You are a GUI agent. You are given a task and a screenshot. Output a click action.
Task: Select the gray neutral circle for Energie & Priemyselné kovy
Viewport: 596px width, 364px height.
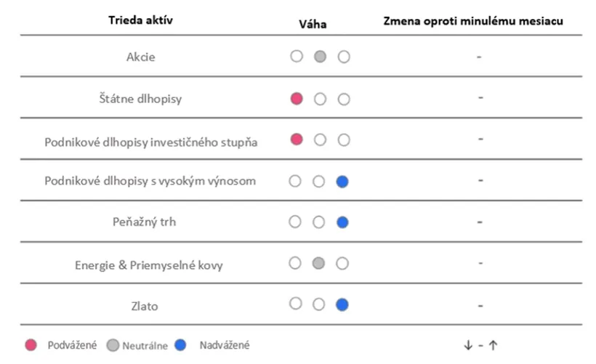point(318,263)
